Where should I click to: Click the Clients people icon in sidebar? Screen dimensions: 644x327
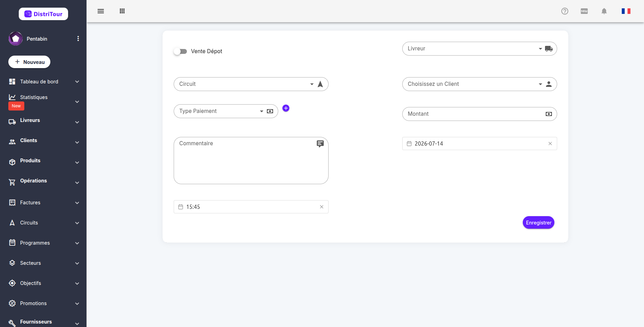click(x=12, y=142)
